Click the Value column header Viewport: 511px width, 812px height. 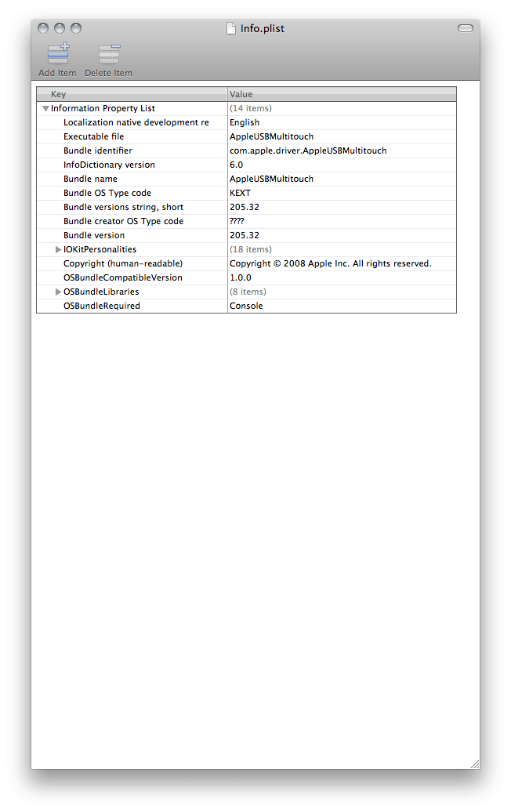pyautogui.click(x=342, y=94)
